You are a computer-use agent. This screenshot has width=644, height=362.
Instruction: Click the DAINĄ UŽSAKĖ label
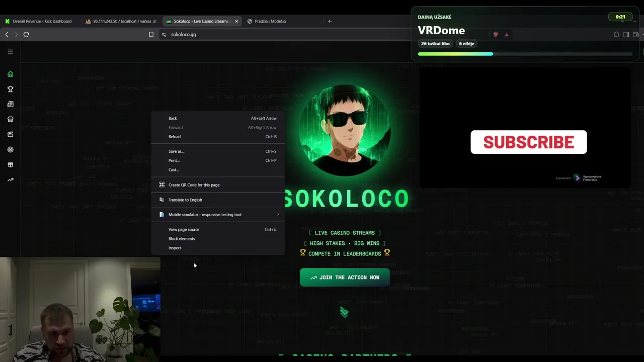(434, 17)
